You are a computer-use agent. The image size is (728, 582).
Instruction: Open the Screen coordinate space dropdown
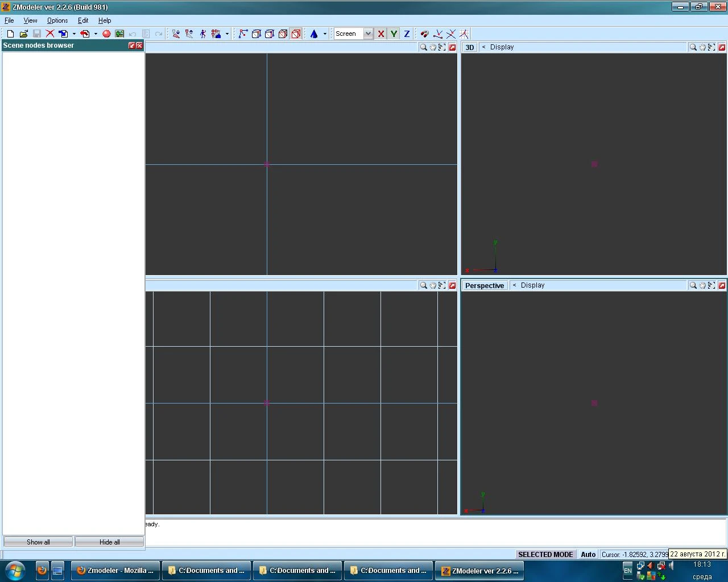tap(368, 34)
